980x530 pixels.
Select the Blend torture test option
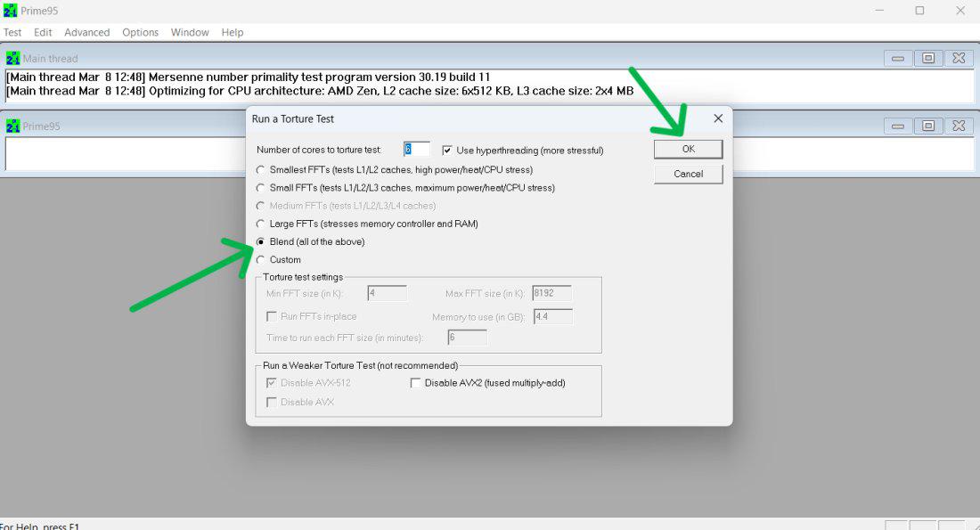pyautogui.click(x=260, y=241)
